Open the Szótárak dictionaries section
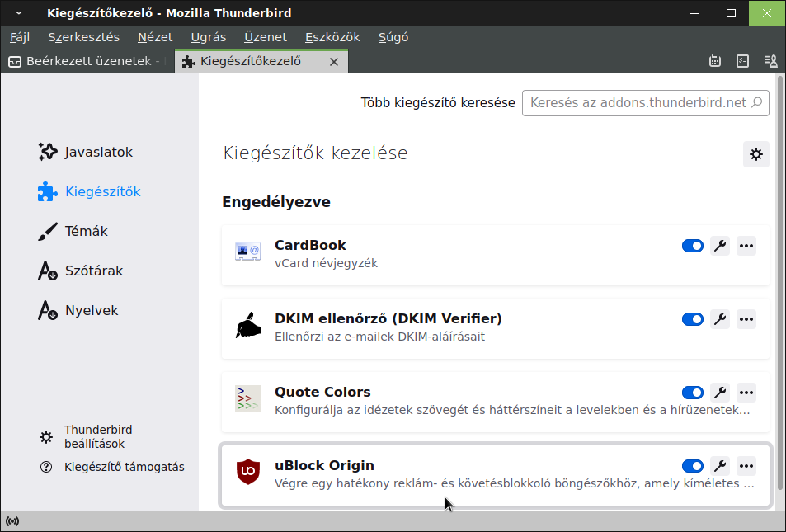786x532 pixels. pyautogui.click(x=80, y=271)
